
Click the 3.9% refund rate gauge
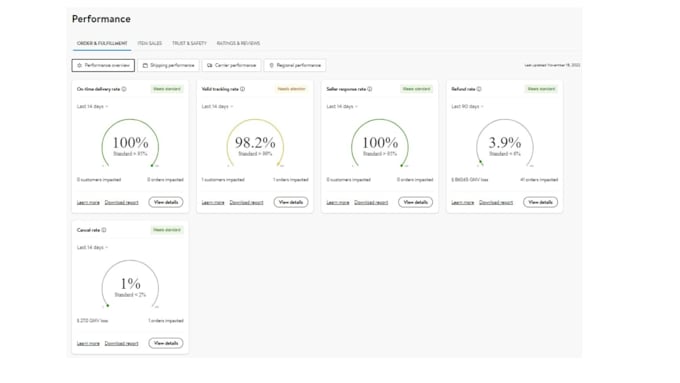(505, 143)
